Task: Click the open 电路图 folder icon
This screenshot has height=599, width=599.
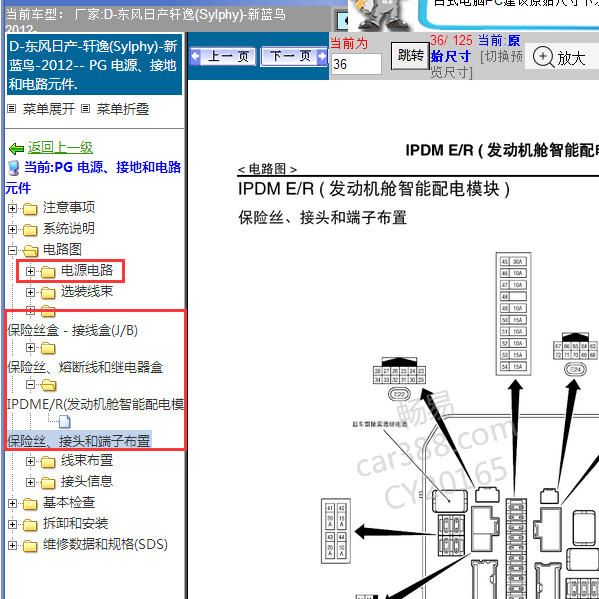Action: point(30,251)
